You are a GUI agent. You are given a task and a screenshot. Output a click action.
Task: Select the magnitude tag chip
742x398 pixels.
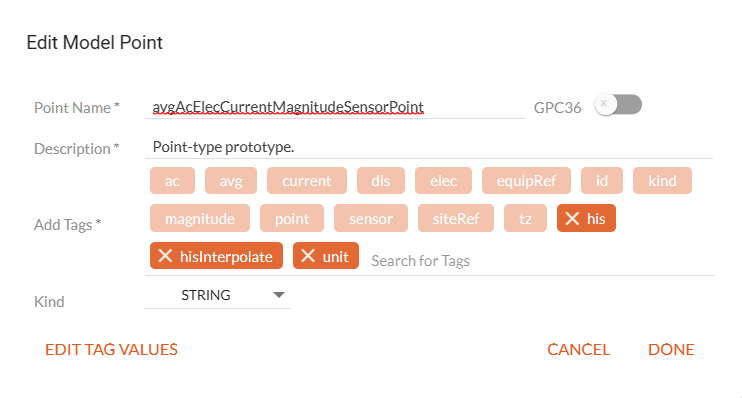tap(200, 218)
